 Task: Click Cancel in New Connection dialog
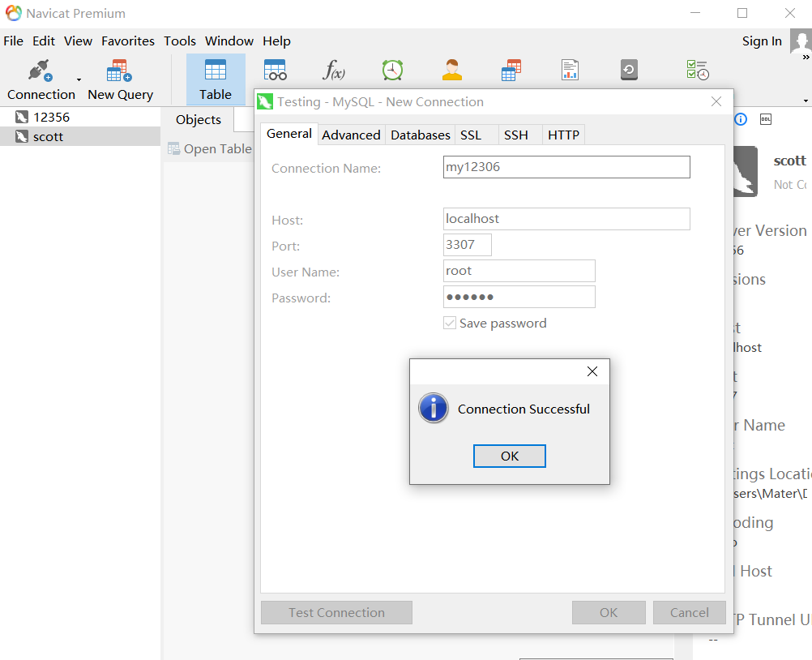pos(690,613)
